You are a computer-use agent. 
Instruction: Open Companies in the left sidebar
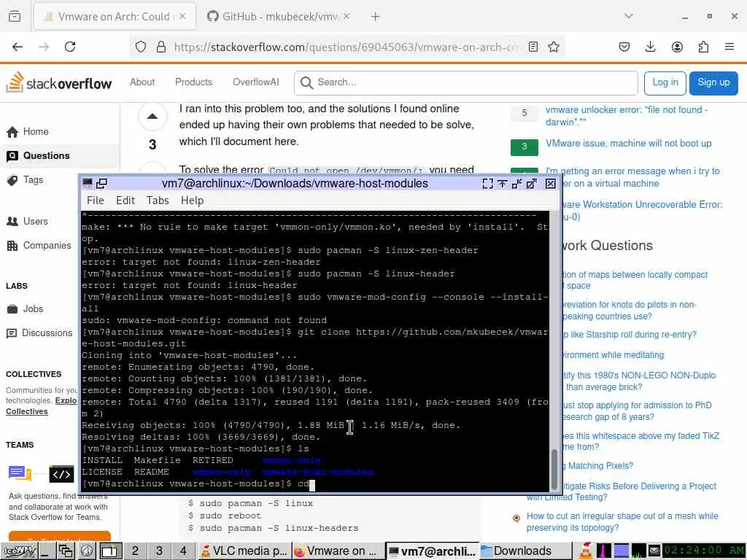click(x=39, y=246)
